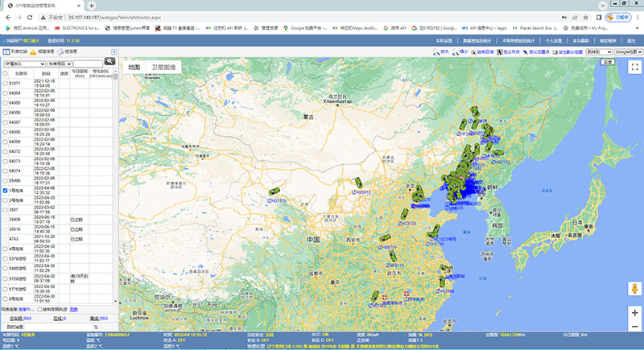
Task: Click the magnifier search button for vehicles
Action: point(109,61)
